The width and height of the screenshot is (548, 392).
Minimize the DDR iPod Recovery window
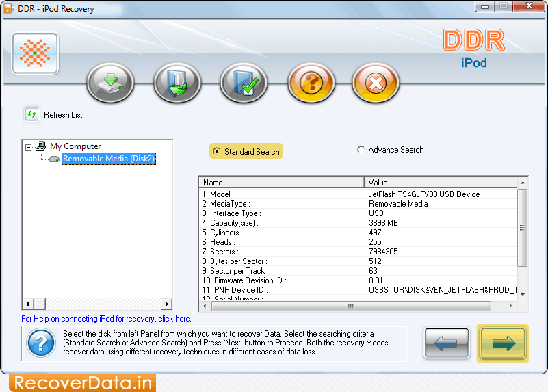coord(485,6)
